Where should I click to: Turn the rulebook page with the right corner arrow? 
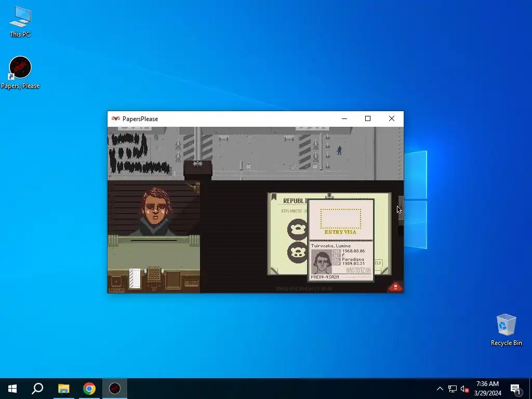click(x=384, y=270)
